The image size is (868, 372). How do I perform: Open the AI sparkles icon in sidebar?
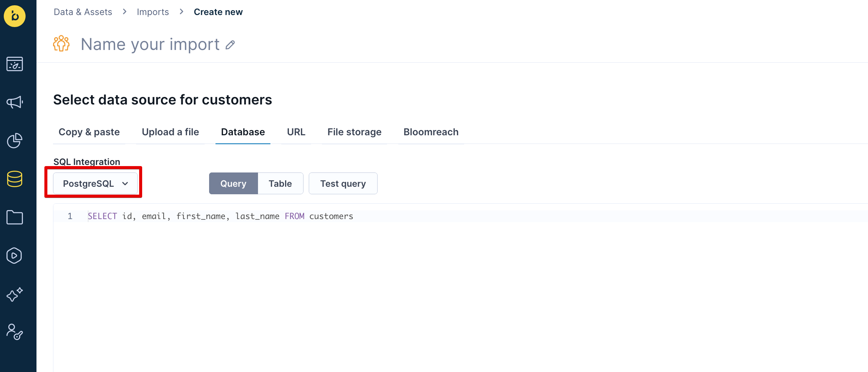pyautogui.click(x=15, y=294)
